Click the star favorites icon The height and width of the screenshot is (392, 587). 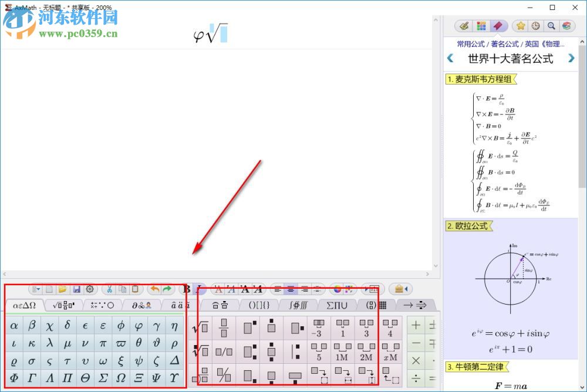coord(520,26)
